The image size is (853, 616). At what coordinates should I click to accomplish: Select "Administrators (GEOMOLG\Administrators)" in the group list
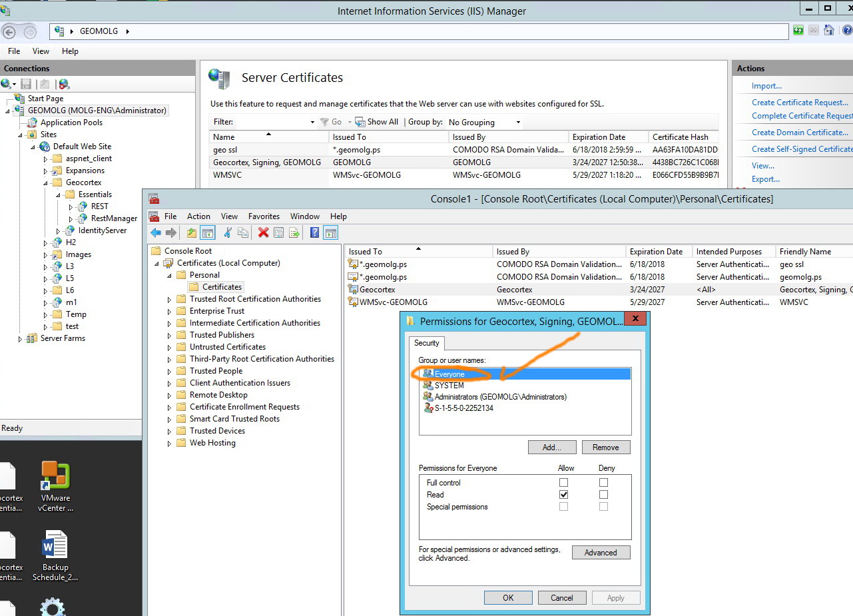pyautogui.click(x=501, y=397)
